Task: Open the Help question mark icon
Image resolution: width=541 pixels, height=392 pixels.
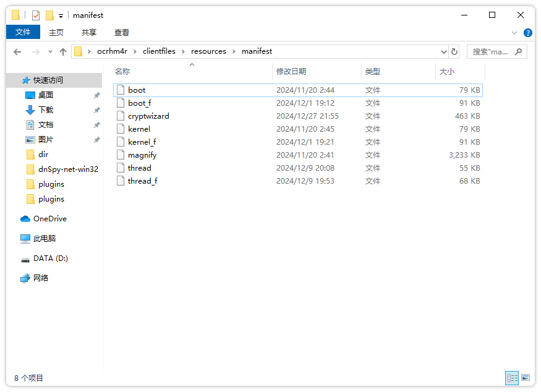Action: pyautogui.click(x=527, y=33)
